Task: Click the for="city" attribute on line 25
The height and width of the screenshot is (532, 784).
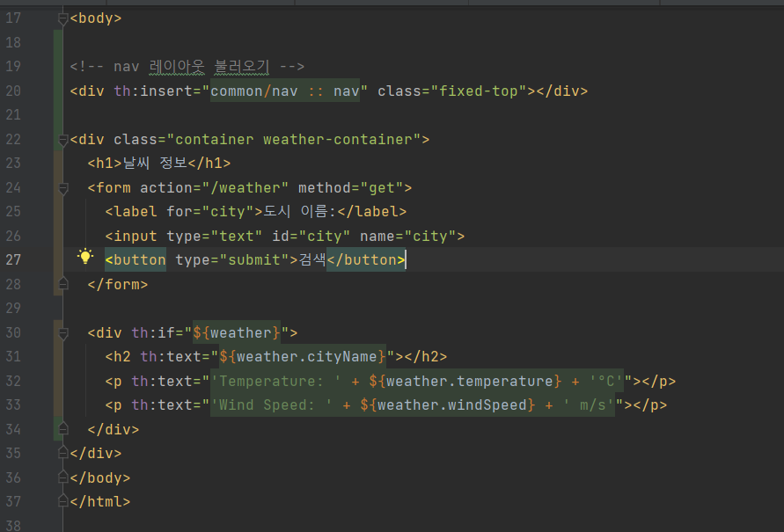Action: pos(210,212)
